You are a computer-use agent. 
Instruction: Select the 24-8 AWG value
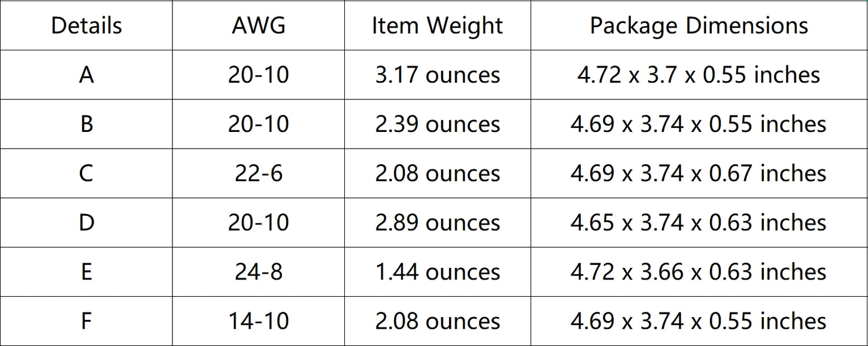pyautogui.click(x=258, y=272)
